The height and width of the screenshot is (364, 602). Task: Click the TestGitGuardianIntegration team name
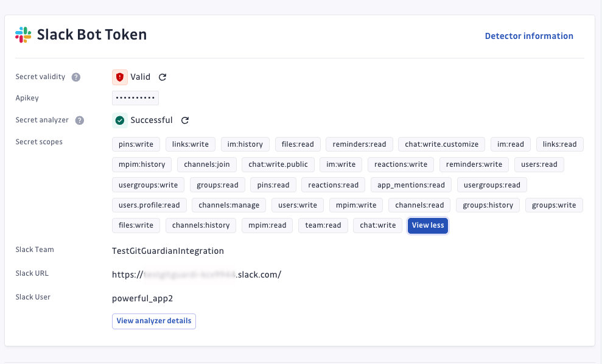168,251
